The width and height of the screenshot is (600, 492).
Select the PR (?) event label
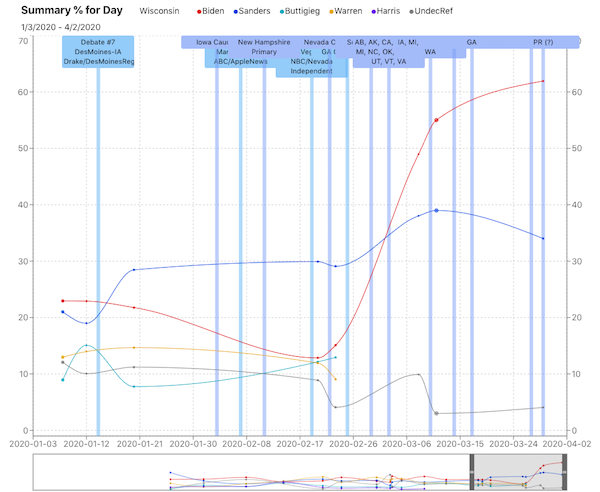tap(543, 42)
